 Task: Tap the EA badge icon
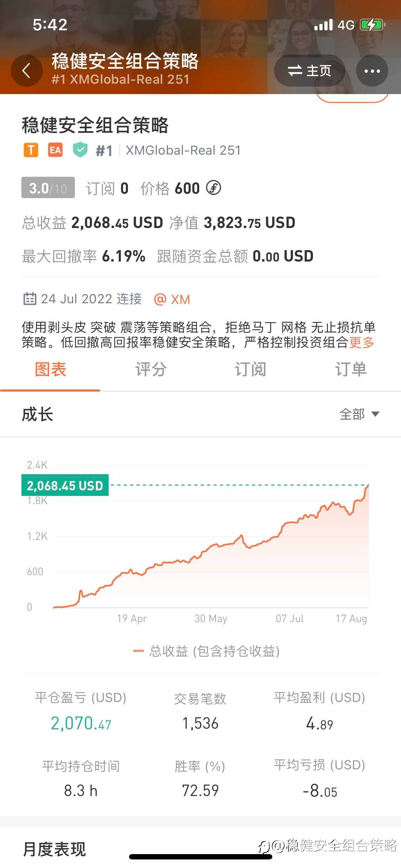tap(55, 150)
